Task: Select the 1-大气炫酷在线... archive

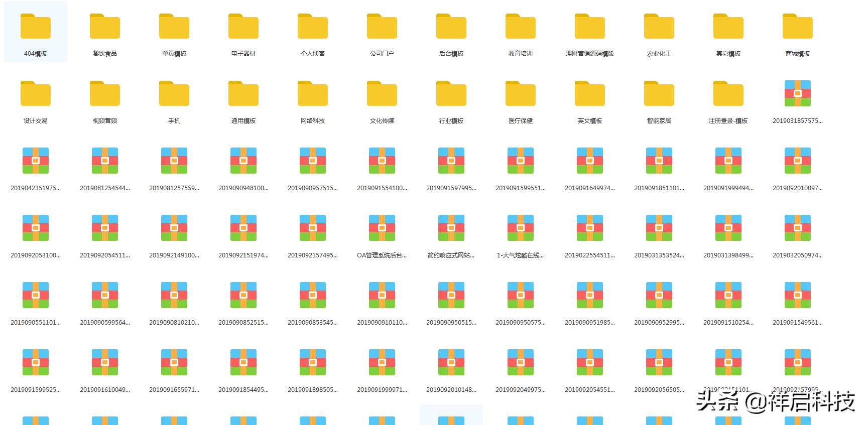Action: pyautogui.click(x=521, y=228)
